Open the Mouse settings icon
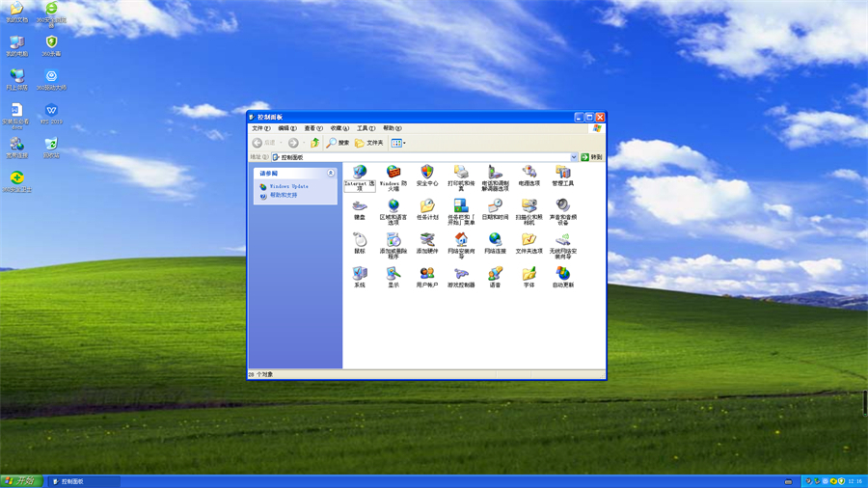 pos(360,243)
